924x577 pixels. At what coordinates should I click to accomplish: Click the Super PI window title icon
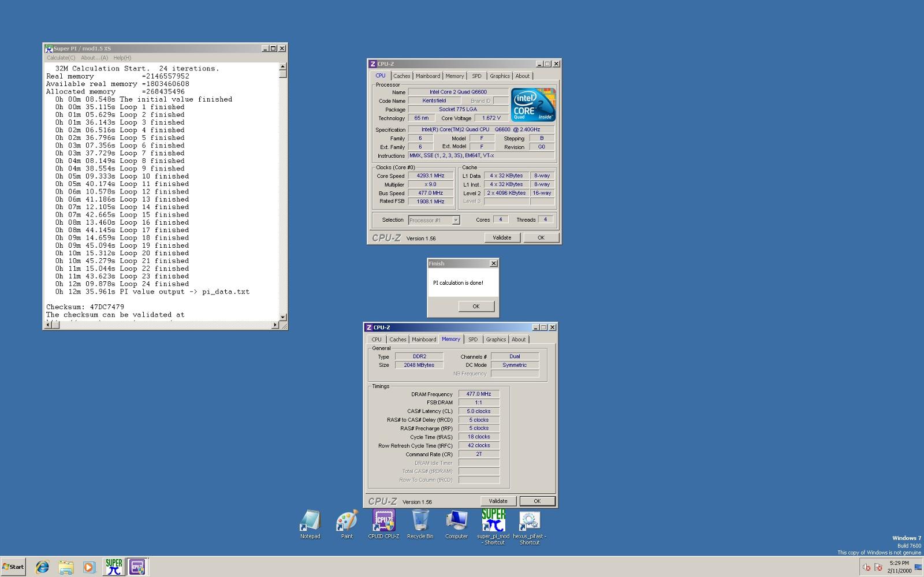49,49
